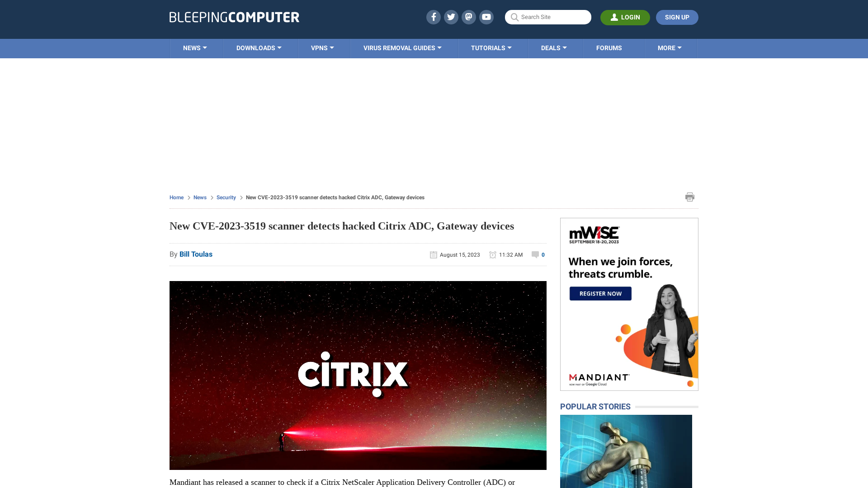The height and width of the screenshot is (488, 868).
Task: Click the Print article icon
Action: tap(690, 197)
